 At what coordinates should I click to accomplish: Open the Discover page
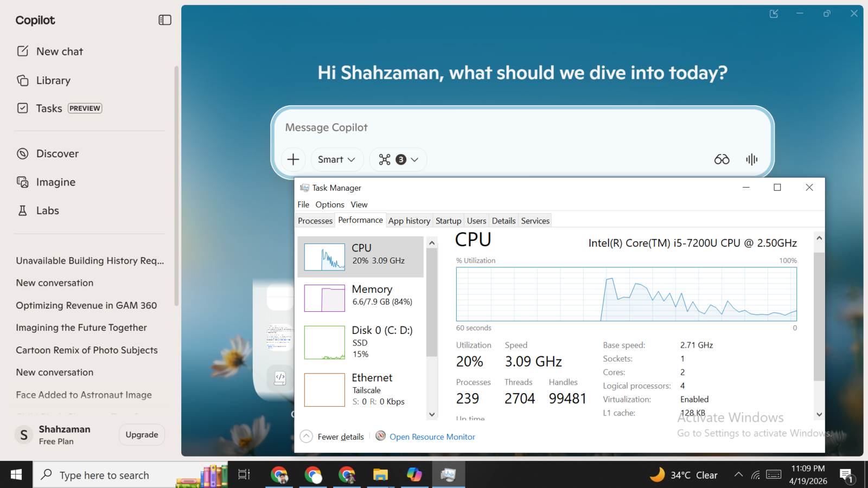[48, 153]
